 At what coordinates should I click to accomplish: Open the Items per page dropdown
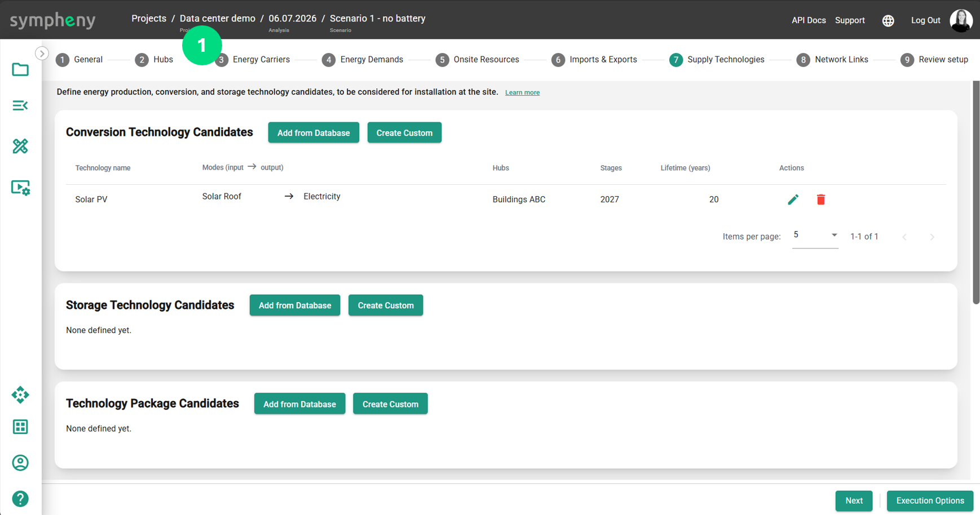click(815, 236)
